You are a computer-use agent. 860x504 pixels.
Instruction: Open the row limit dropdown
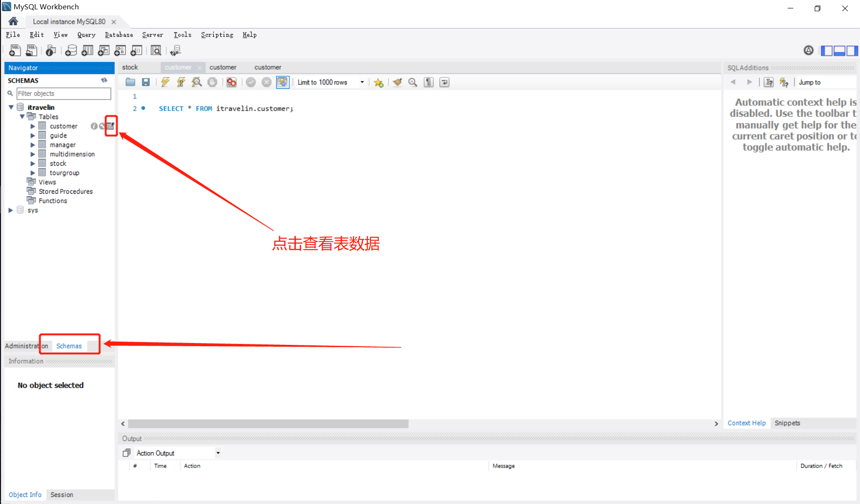pyautogui.click(x=362, y=82)
